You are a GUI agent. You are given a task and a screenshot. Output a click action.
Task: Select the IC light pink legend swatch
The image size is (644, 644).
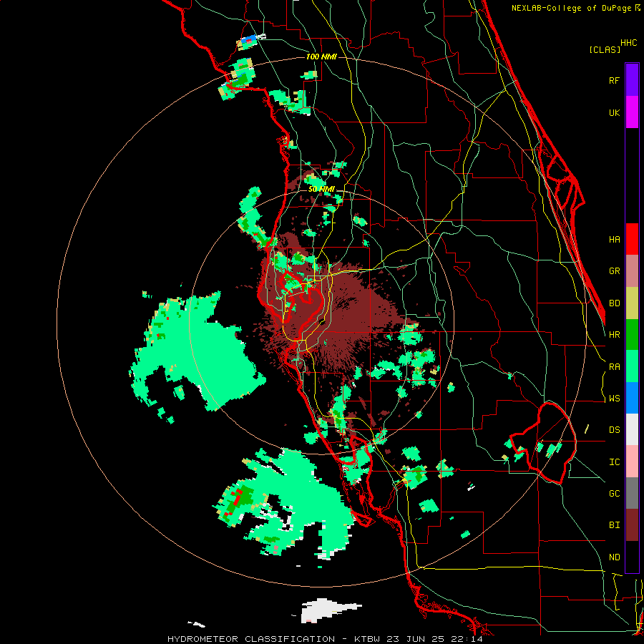click(x=632, y=462)
